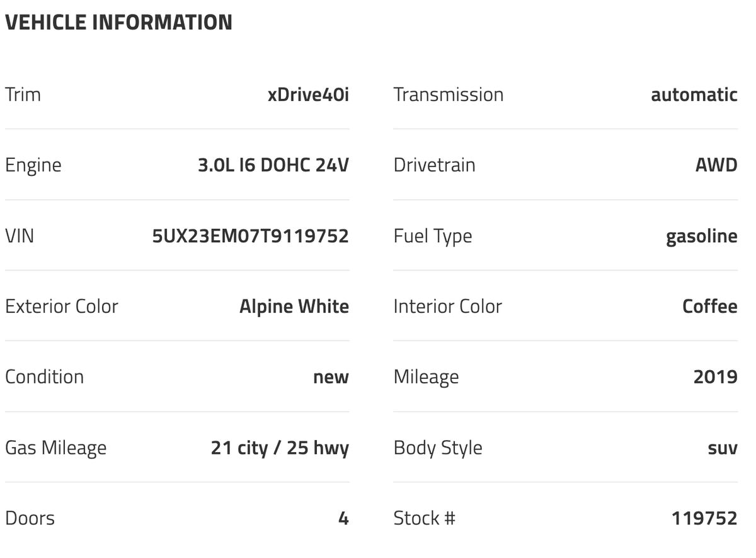Click the Transmission label
Screen dimensions: 756x558
click(x=448, y=95)
